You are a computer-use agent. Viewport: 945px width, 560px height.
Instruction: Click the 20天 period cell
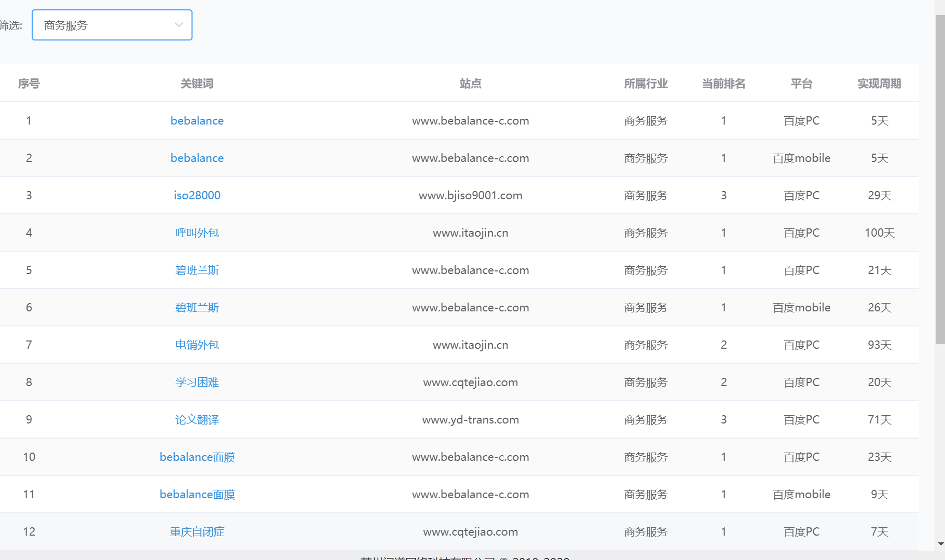[880, 382]
